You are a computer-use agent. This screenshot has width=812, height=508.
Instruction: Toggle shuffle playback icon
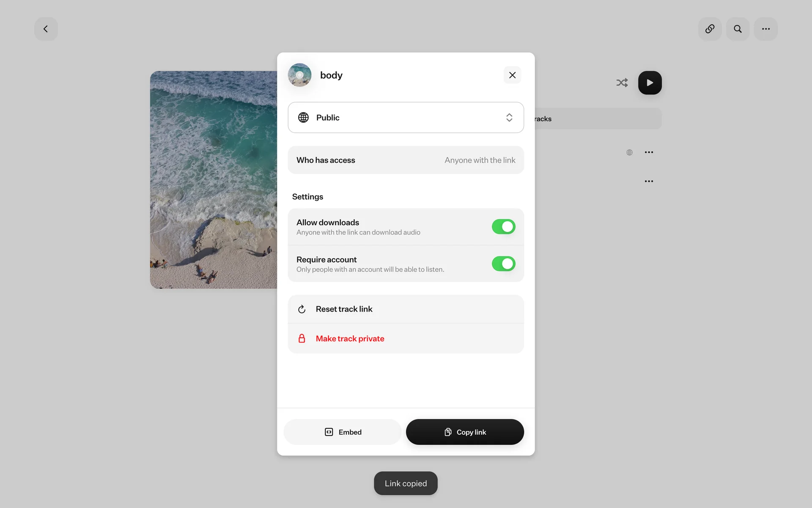coord(622,83)
